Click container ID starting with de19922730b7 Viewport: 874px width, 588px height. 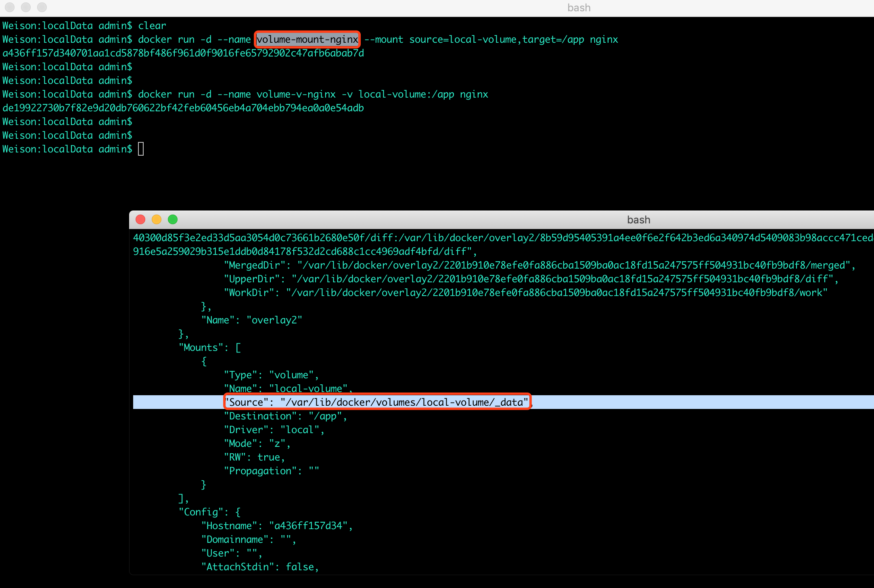click(183, 108)
